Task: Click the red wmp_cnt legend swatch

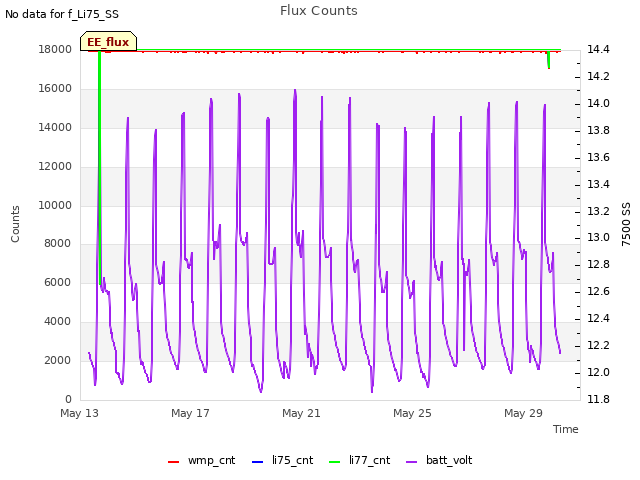Action: (x=173, y=462)
